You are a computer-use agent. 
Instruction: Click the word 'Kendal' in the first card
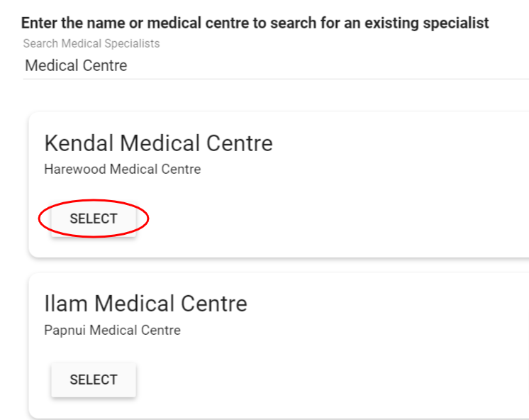point(78,143)
